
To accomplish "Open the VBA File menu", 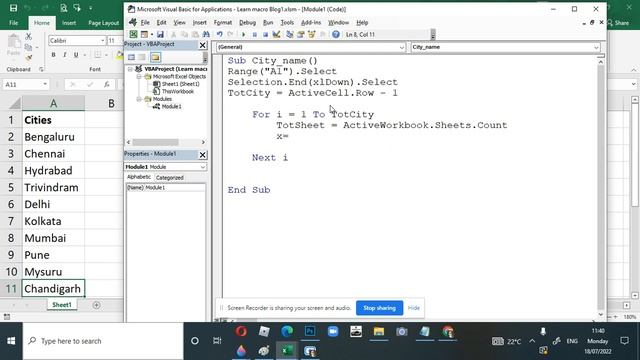I will 145,22.
